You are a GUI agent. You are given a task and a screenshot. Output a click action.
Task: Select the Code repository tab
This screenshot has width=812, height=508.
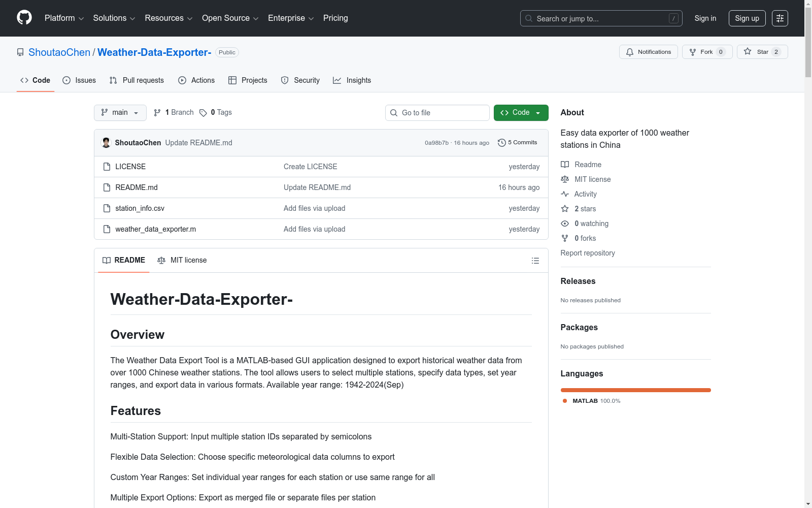pos(36,80)
